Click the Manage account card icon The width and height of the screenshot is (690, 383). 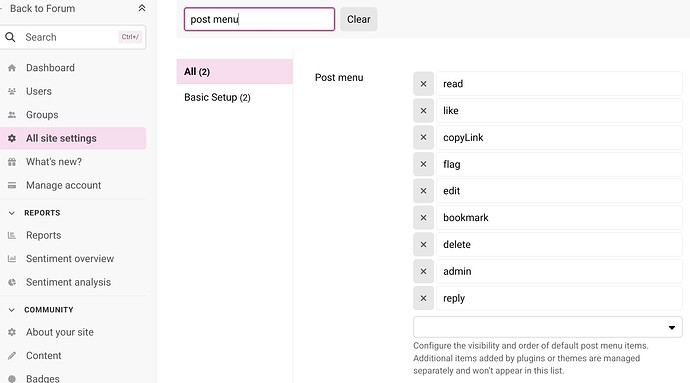point(12,185)
